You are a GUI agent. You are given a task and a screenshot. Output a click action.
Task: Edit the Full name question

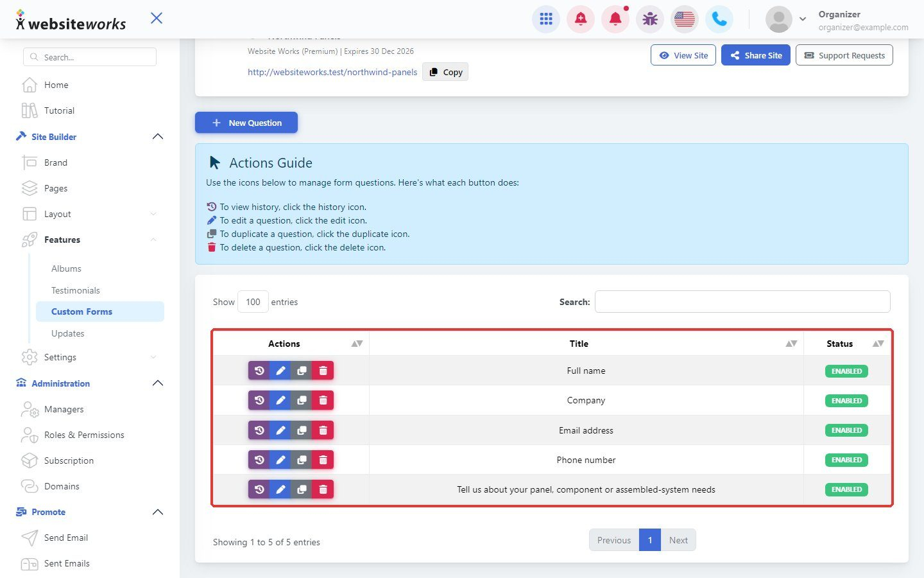280,371
